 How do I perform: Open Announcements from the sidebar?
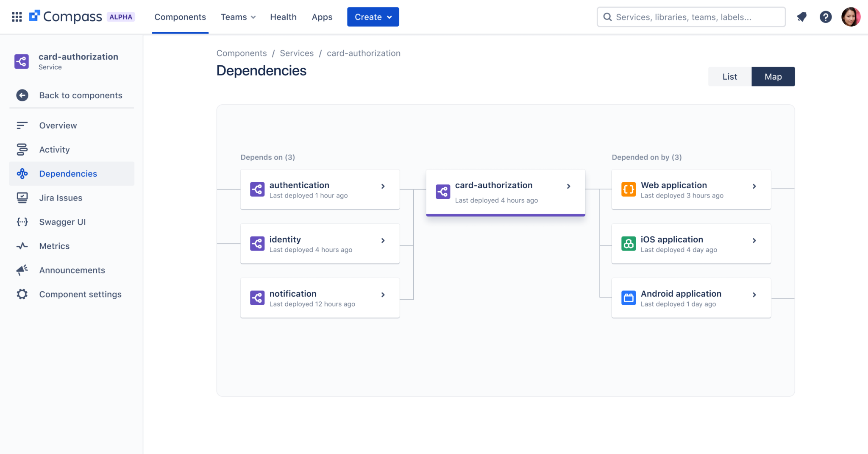tap(72, 270)
